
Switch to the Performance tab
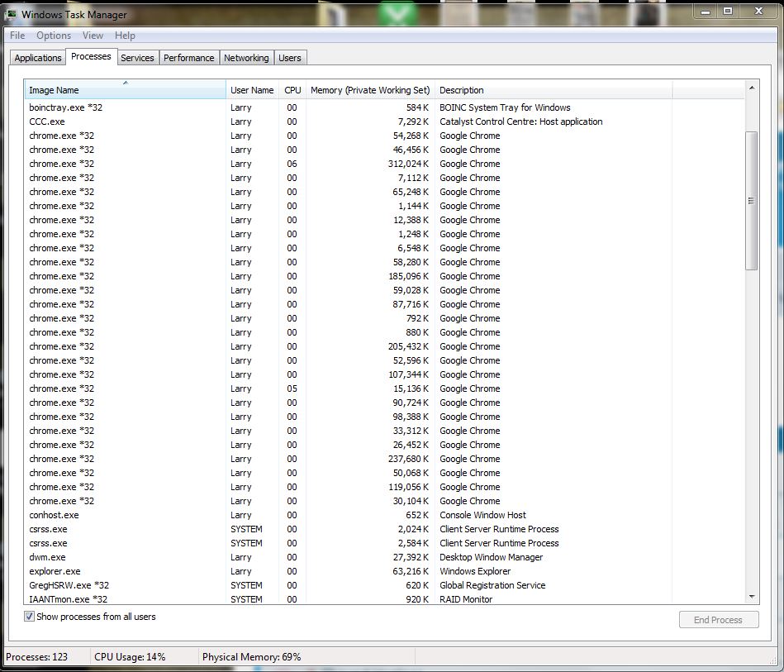188,58
